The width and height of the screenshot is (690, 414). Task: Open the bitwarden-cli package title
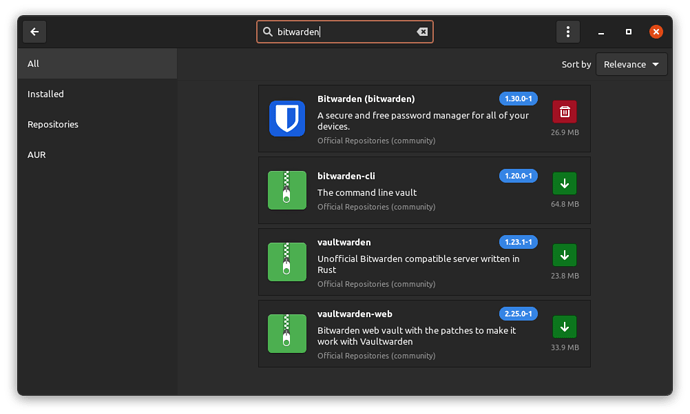point(346,176)
